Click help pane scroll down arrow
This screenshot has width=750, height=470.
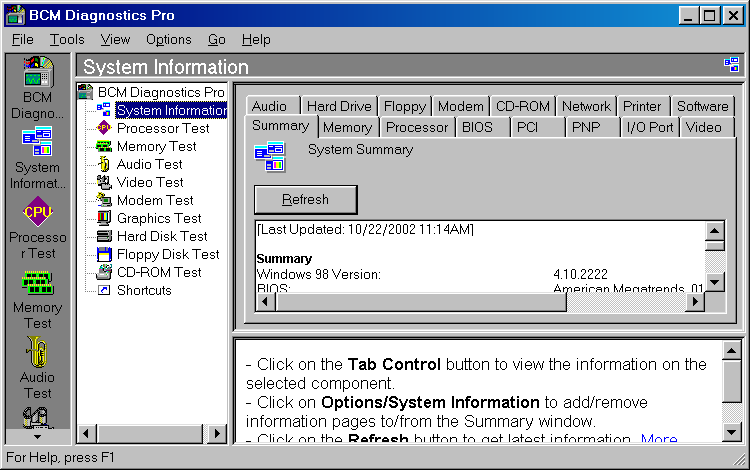[x=731, y=433]
